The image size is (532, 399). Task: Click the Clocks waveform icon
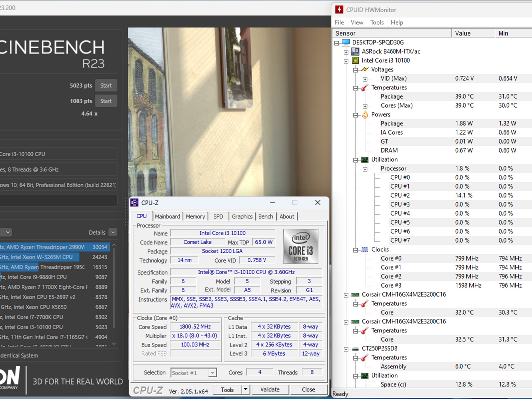pos(365,249)
